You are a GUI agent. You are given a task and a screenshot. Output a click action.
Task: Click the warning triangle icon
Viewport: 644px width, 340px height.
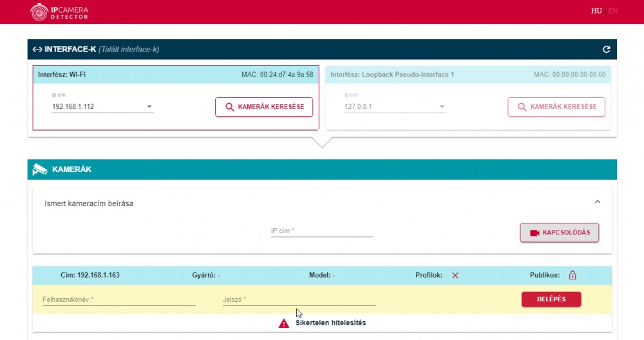(284, 323)
